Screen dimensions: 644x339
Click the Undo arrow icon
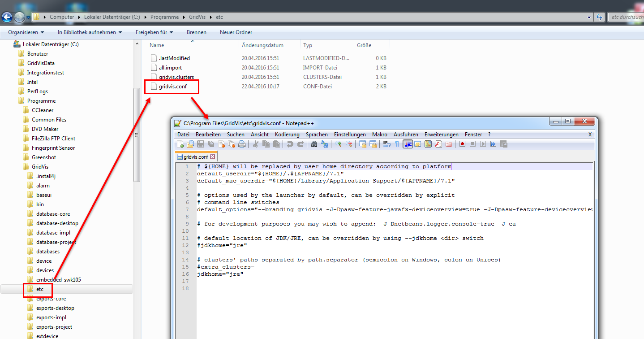(290, 144)
